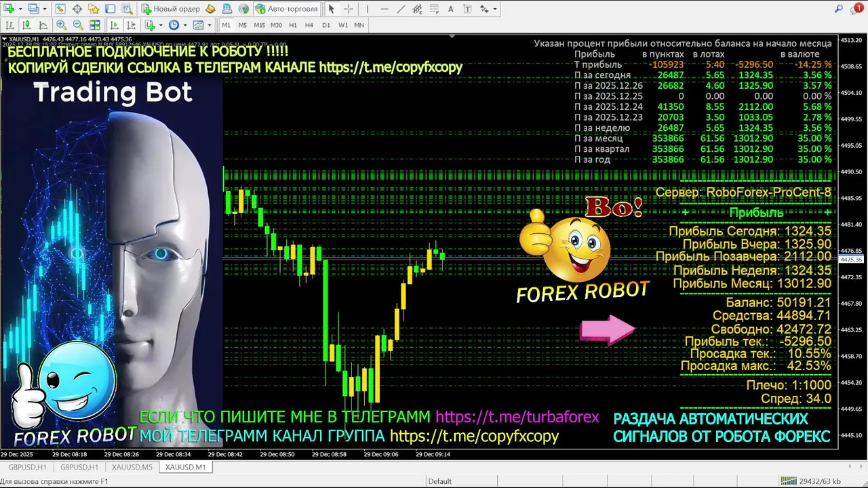This screenshot has width=868, height=488.
Task: Expand the periods dropdown arrow
Action: pyautogui.click(x=185, y=25)
